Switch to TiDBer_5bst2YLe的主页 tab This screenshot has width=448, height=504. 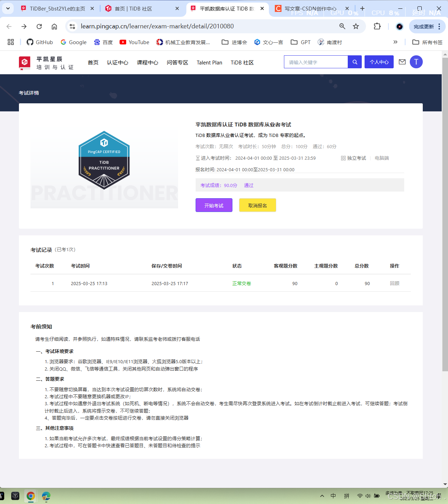click(57, 8)
